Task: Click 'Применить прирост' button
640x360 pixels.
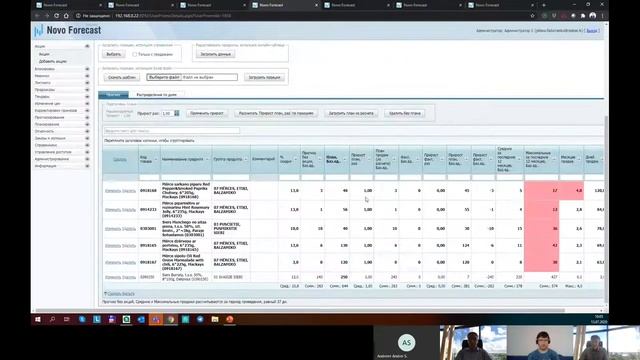Action: click(207, 113)
